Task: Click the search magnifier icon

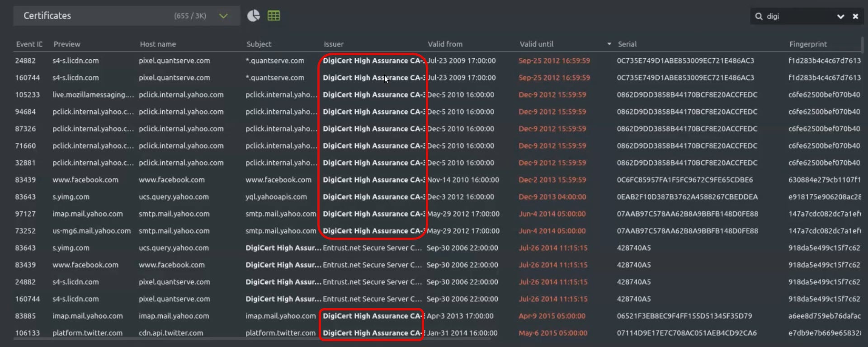Action: (759, 16)
